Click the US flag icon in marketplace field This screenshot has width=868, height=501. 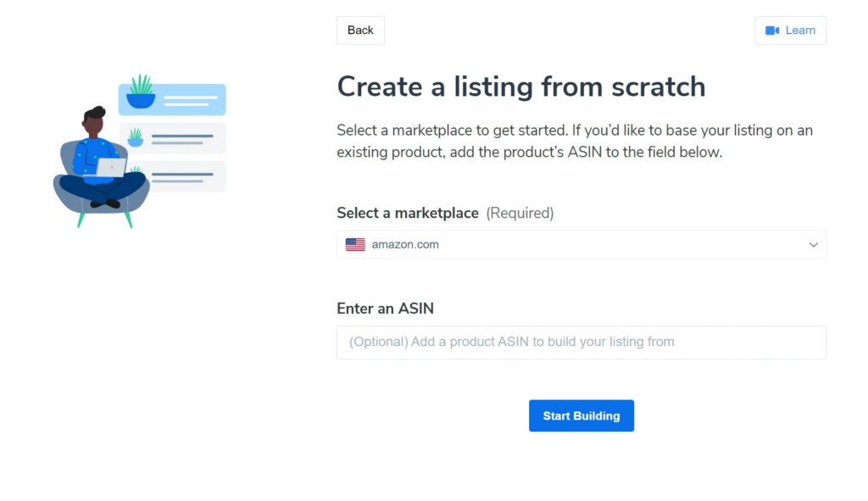coord(354,244)
